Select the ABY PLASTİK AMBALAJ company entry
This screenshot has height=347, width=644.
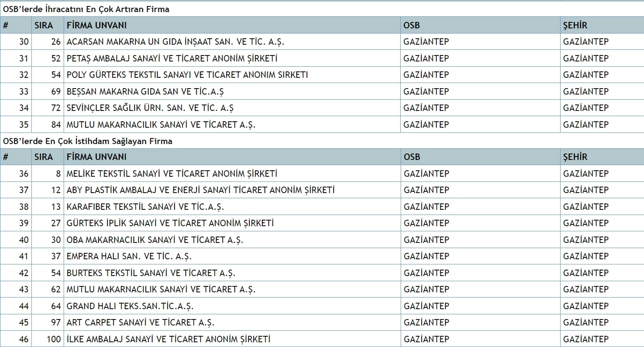[x=200, y=190]
